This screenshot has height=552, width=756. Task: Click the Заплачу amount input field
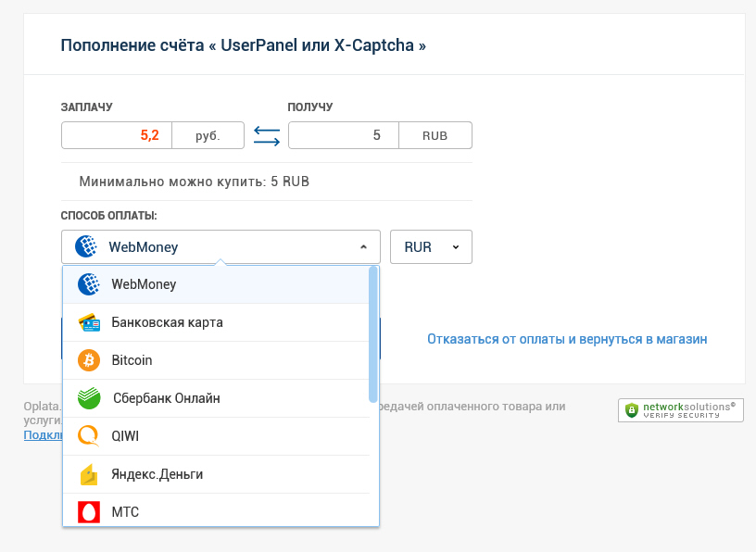pyautogui.click(x=117, y=135)
